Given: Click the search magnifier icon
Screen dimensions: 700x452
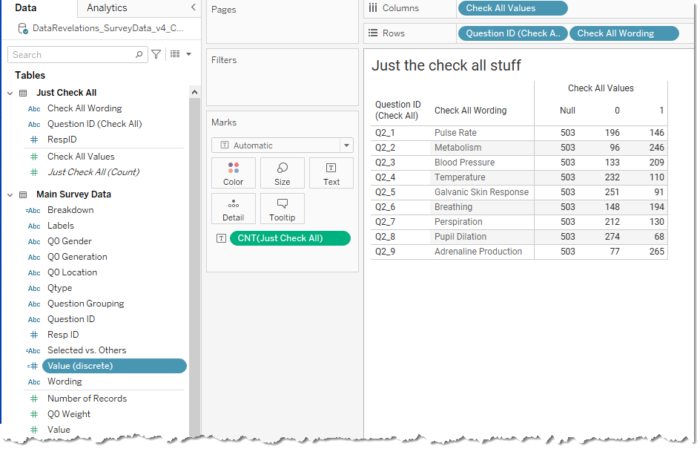Looking at the screenshot, I should click(139, 54).
